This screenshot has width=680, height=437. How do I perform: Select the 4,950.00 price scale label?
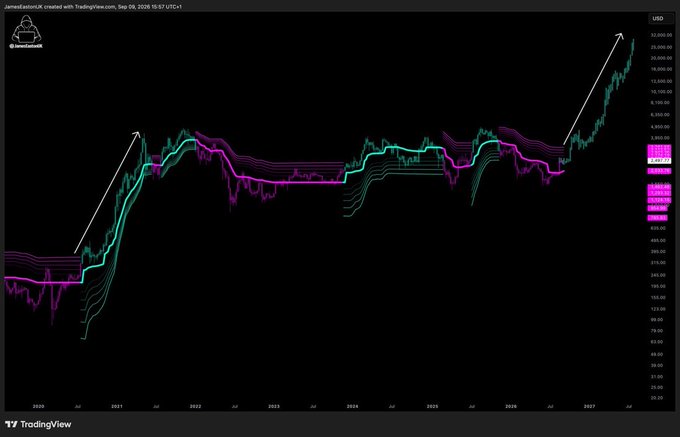pyautogui.click(x=660, y=127)
